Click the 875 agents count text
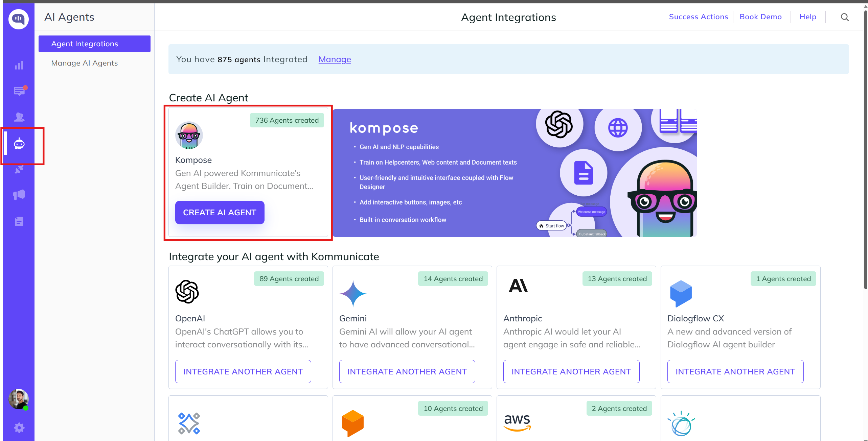 click(x=239, y=59)
